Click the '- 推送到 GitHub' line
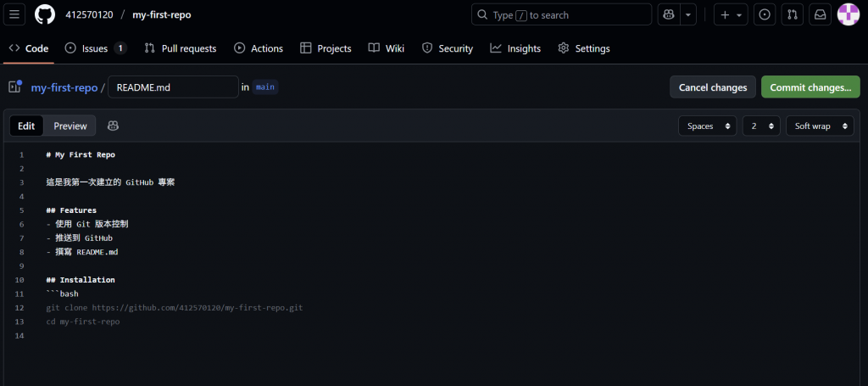This screenshot has height=386, width=868. [x=80, y=238]
